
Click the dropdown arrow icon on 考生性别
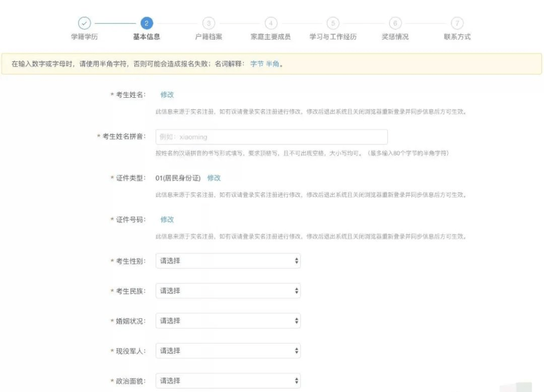[295, 260]
